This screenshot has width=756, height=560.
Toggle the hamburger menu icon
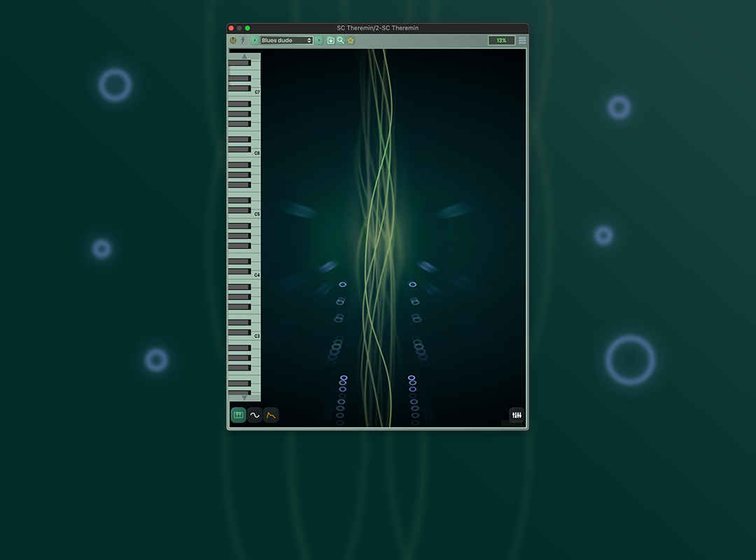(x=522, y=41)
